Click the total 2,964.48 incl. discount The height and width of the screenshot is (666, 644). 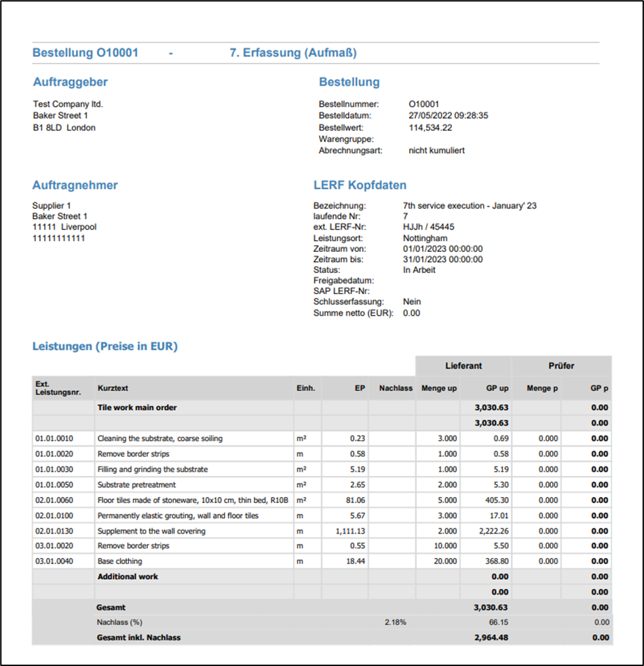(492, 637)
